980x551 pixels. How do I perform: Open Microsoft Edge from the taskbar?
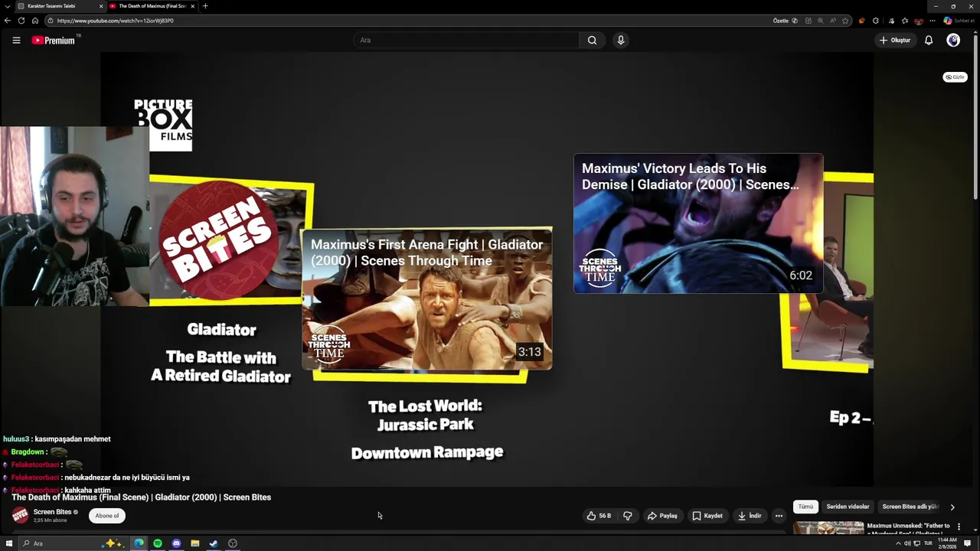(139, 543)
